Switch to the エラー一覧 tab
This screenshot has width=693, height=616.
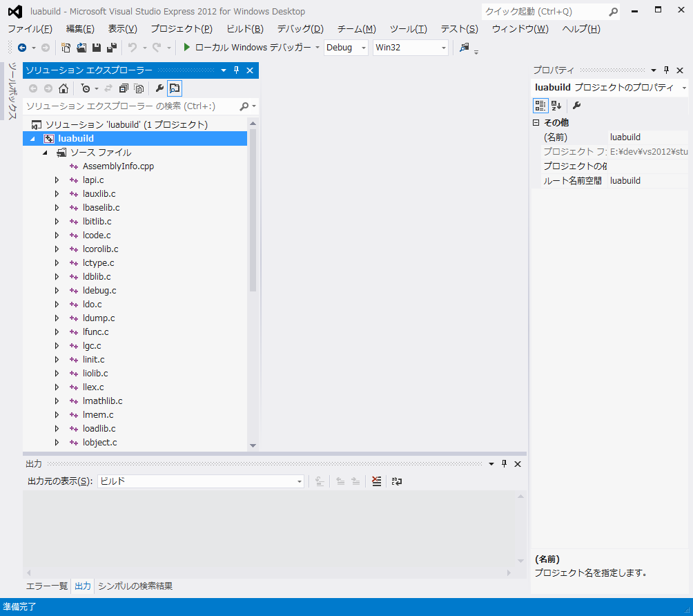tap(47, 586)
